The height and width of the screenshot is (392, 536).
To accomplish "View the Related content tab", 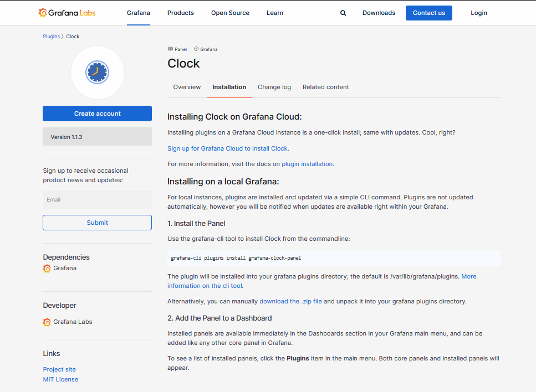I will 325,87.
